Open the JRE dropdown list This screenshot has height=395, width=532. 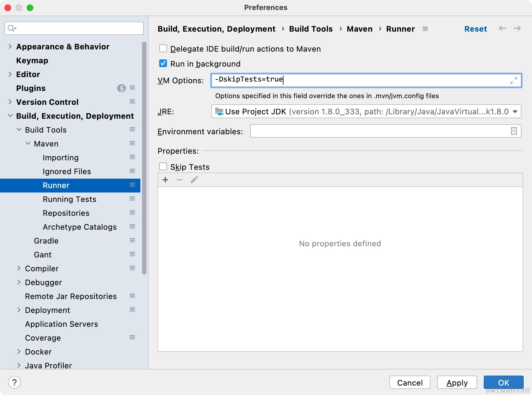tap(366, 112)
